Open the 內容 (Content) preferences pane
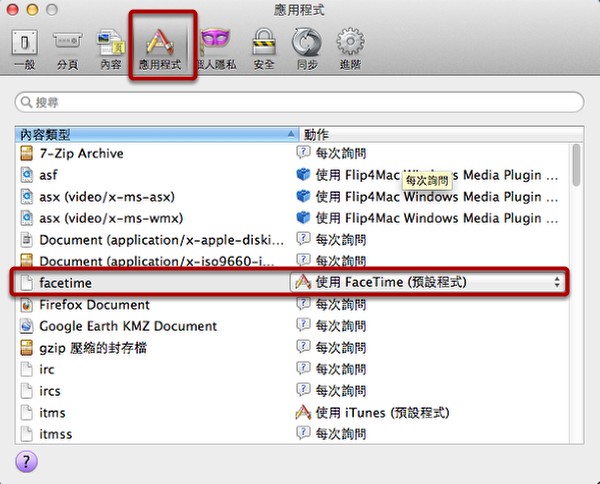 tap(111, 49)
